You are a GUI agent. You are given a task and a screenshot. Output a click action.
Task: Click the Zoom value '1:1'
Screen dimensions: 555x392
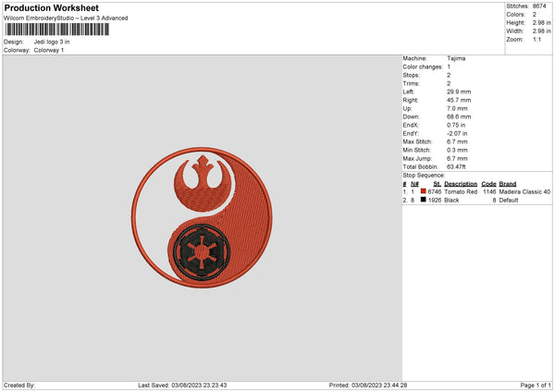pyautogui.click(x=536, y=39)
